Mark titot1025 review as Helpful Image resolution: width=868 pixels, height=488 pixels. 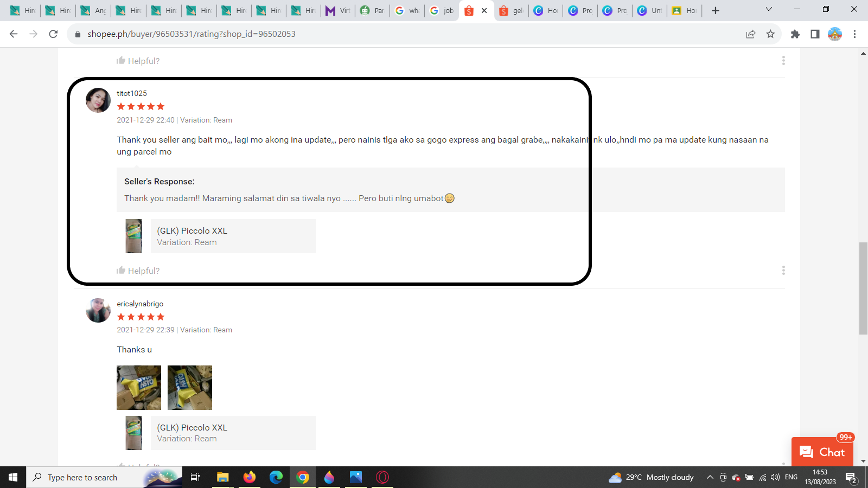[x=138, y=271]
